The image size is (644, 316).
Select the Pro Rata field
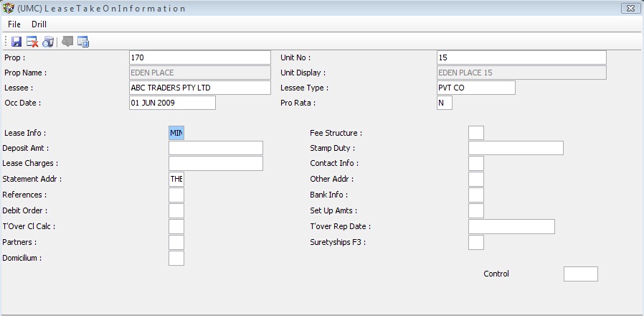(444, 103)
